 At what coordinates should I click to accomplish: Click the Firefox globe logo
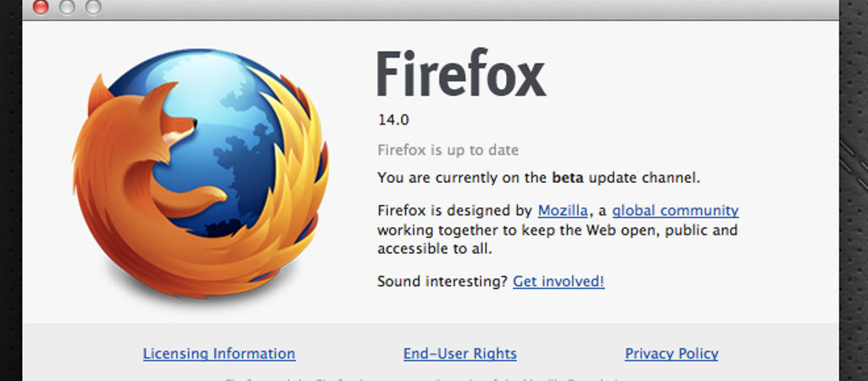200,173
